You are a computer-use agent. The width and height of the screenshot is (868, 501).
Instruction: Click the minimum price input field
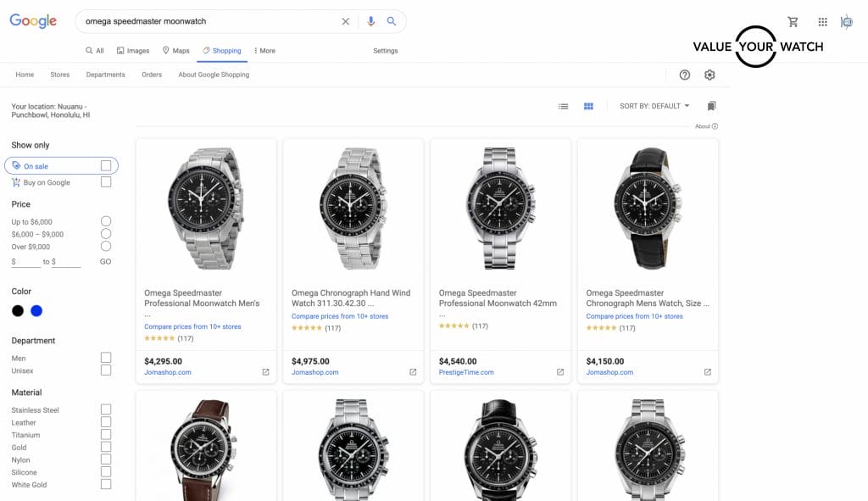coord(31,262)
